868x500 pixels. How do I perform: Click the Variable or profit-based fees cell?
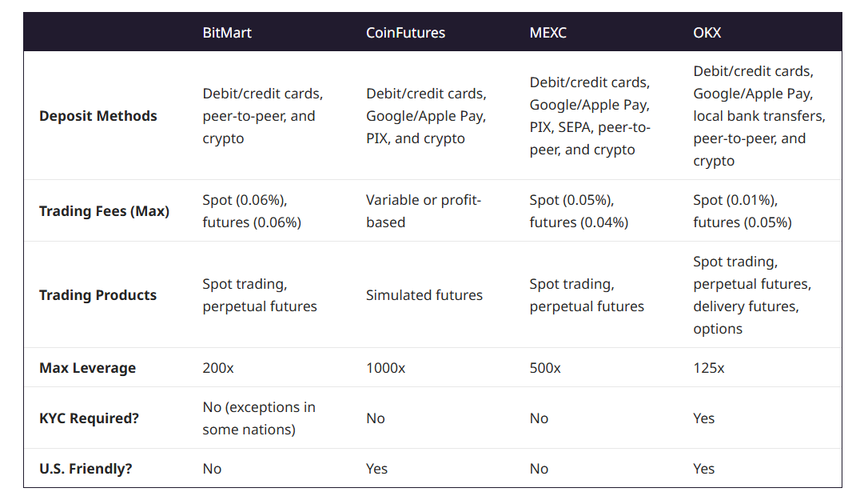pos(423,211)
